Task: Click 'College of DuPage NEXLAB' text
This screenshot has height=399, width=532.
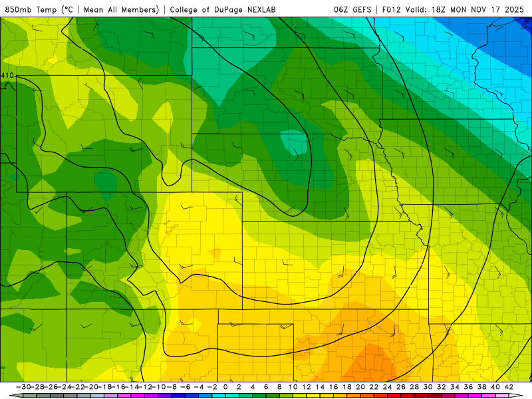Action: pyautogui.click(x=223, y=9)
